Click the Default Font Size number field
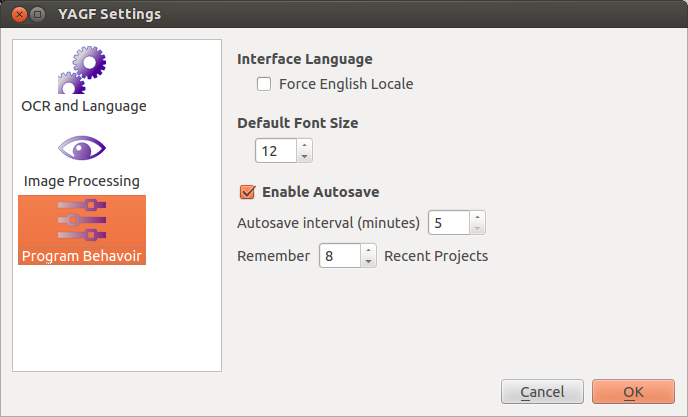 click(276, 152)
